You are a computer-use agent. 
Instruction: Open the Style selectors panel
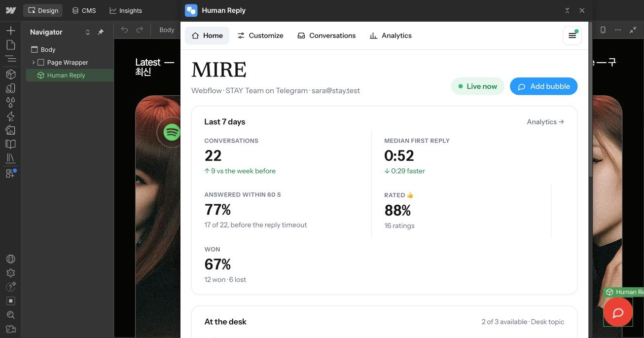point(10,88)
